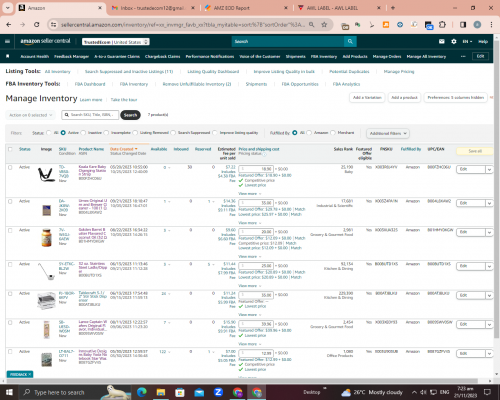Click the SKU, Title, ISBN search field

tap(90, 115)
